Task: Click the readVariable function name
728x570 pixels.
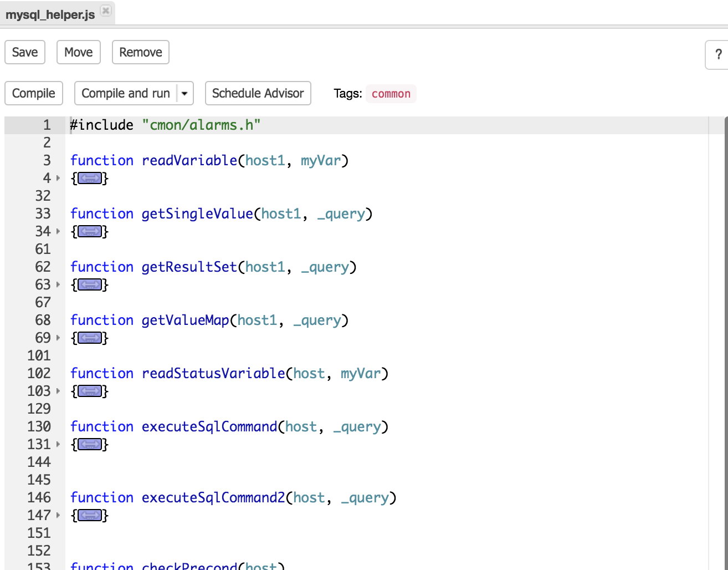Action: click(189, 160)
